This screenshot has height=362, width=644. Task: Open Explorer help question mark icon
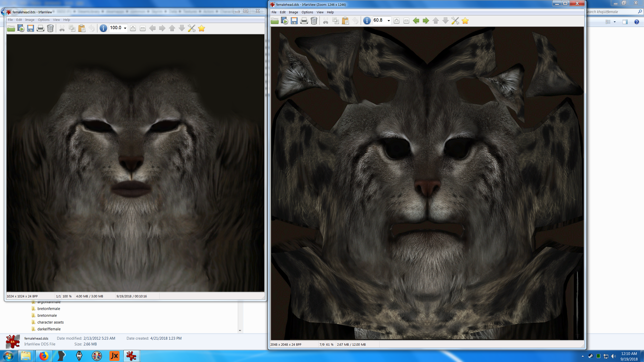[x=637, y=22]
